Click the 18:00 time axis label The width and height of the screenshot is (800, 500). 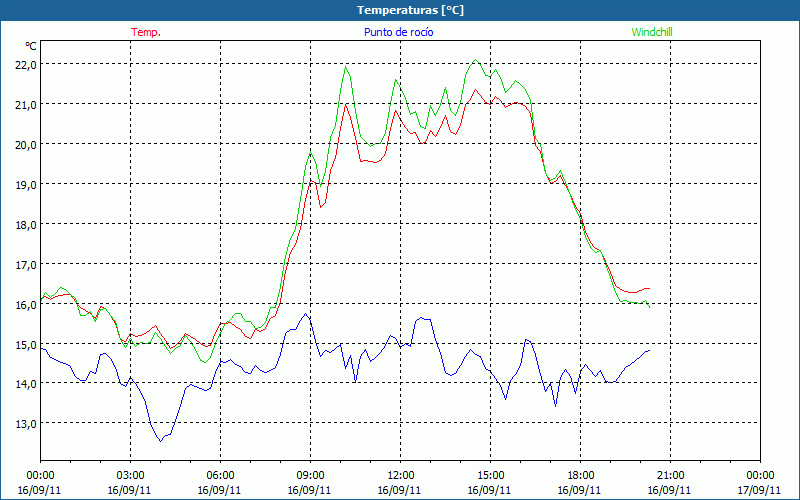point(580,476)
